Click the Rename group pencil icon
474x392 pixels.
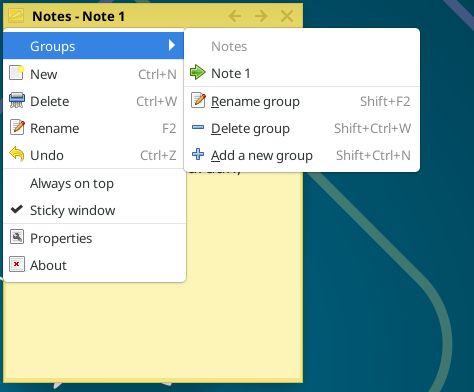coord(198,100)
